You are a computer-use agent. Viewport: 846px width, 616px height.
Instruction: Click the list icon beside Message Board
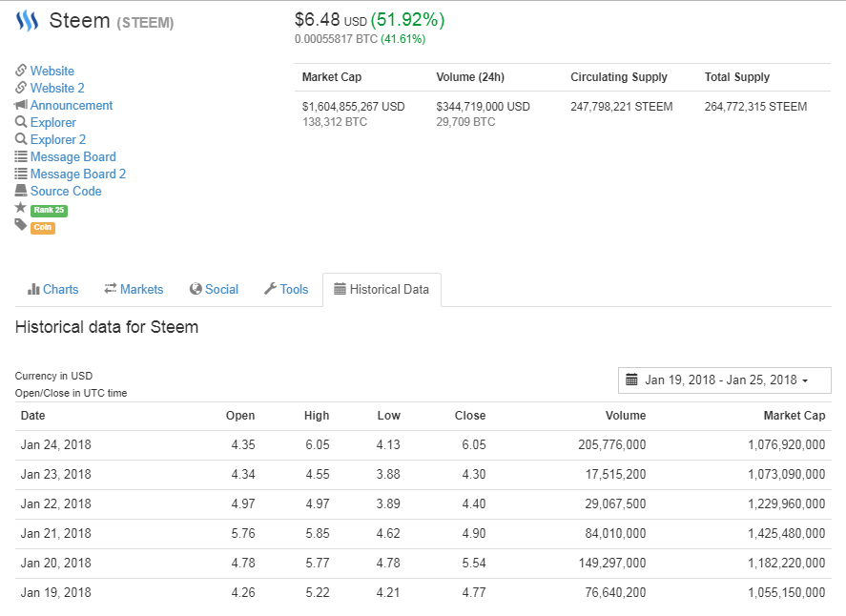21,156
